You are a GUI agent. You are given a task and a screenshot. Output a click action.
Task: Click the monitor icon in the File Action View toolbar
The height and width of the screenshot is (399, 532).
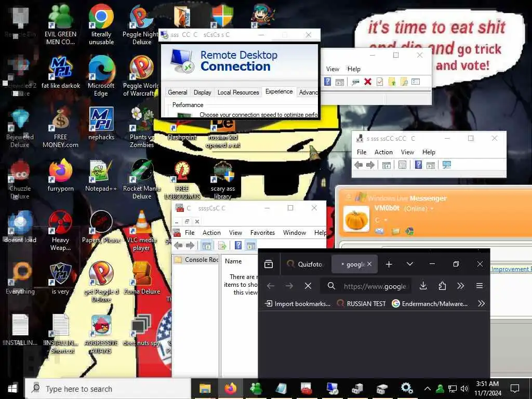tap(447, 165)
